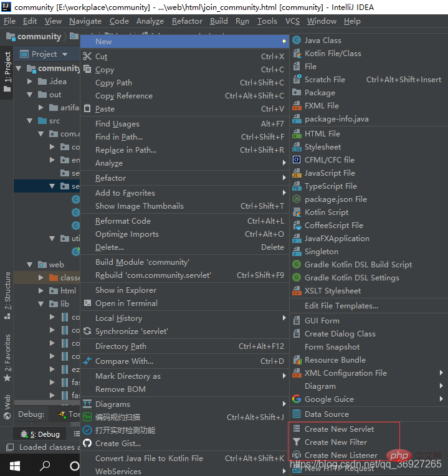Open the Build menu
Image resolution: width=448 pixels, height=476 pixels.
coord(219,21)
